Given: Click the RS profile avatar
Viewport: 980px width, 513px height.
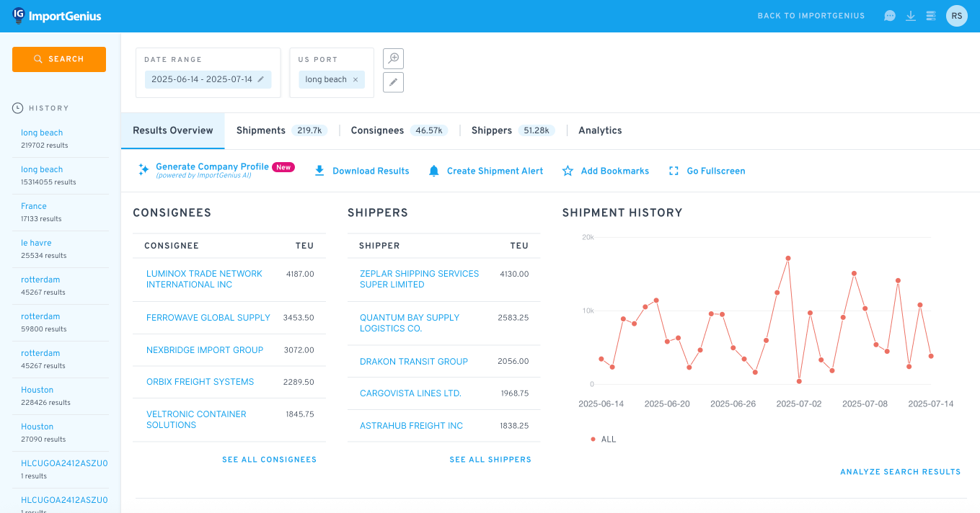Looking at the screenshot, I should 957,15.
